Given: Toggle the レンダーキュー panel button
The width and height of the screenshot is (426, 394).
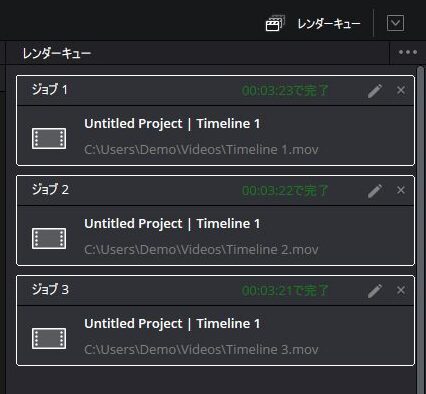Looking at the screenshot, I should (x=313, y=23).
